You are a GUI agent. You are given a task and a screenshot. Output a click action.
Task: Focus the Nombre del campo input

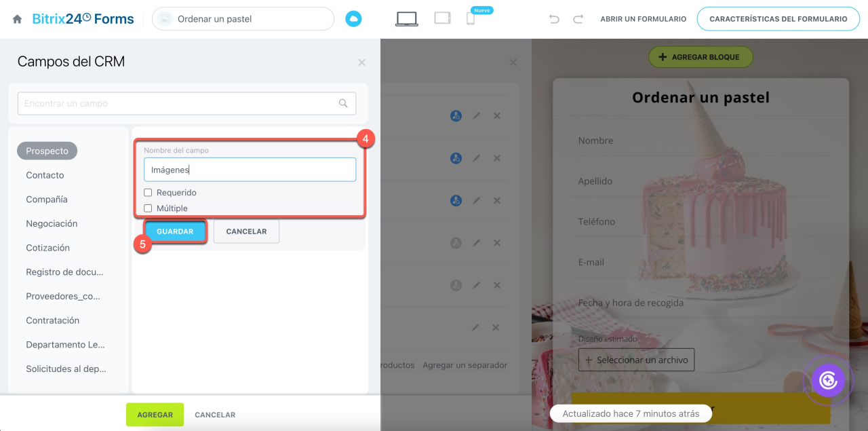tap(250, 170)
